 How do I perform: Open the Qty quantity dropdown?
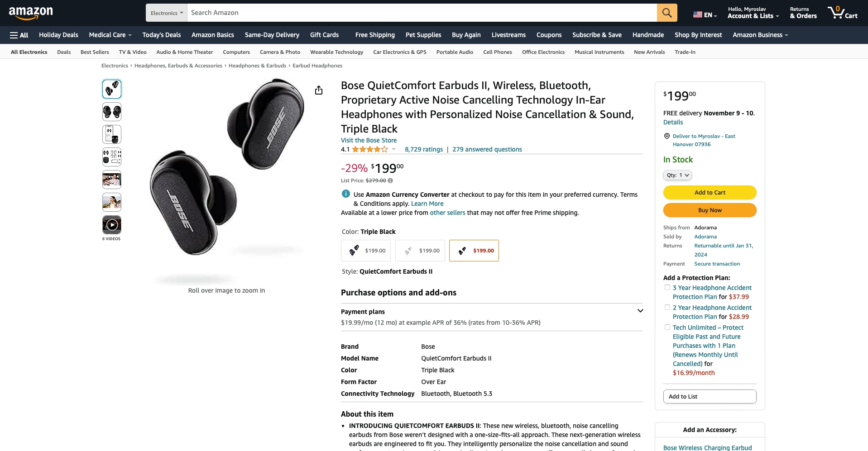(x=677, y=175)
